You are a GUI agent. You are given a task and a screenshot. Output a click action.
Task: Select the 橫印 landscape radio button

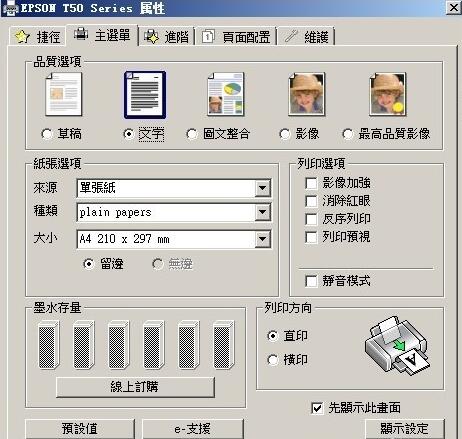tap(272, 360)
